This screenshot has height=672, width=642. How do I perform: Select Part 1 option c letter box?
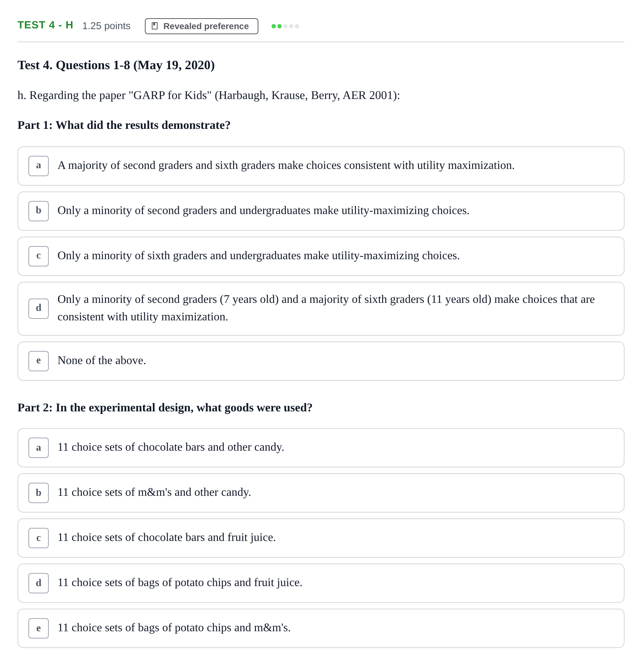click(39, 256)
